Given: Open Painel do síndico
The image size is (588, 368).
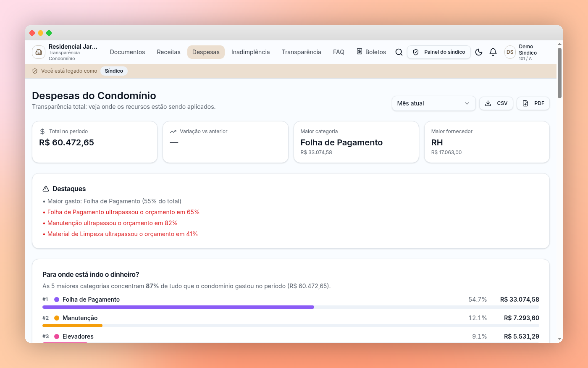Looking at the screenshot, I should click(439, 52).
